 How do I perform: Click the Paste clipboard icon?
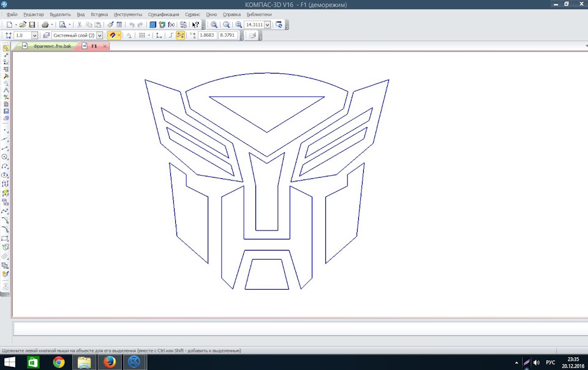click(97, 25)
